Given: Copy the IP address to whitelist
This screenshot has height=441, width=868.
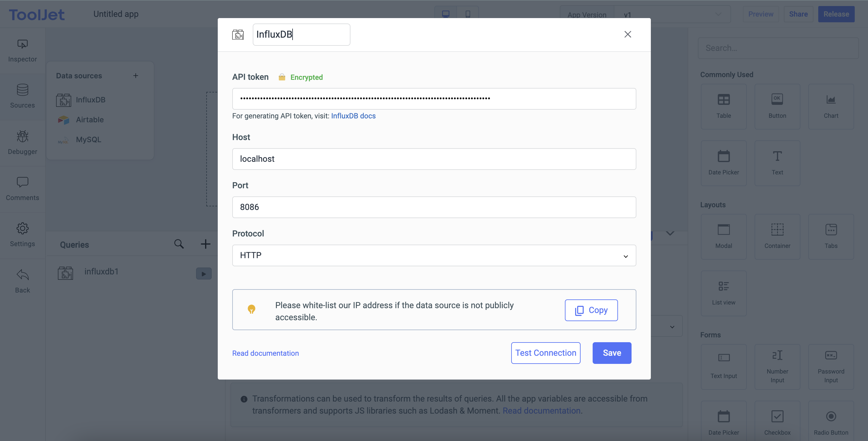Looking at the screenshot, I should (591, 310).
